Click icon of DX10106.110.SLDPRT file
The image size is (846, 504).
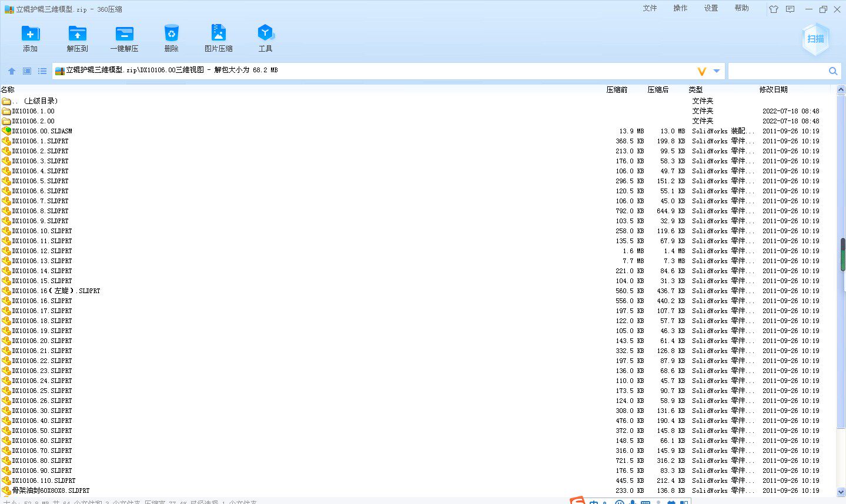click(x=6, y=481)
